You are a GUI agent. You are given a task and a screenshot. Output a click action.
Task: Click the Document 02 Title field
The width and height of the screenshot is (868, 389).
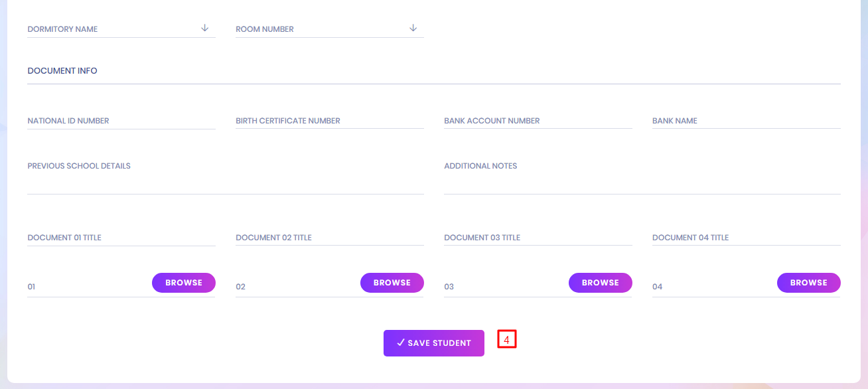pos(329,238)
